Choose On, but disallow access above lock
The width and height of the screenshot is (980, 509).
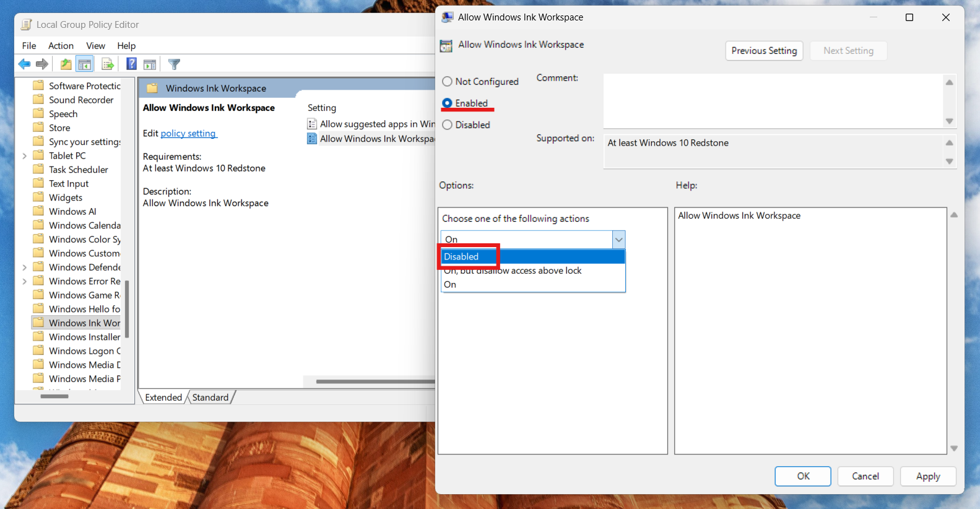pos(533,271)
